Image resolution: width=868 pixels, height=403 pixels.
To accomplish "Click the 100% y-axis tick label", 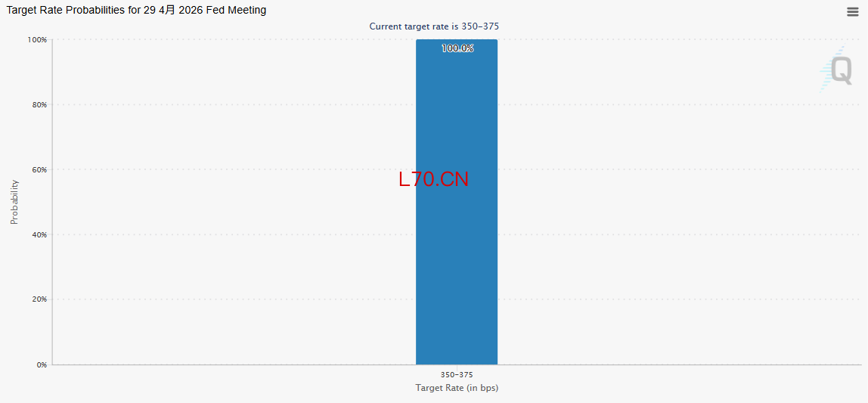I will click(x=38, y=40).
